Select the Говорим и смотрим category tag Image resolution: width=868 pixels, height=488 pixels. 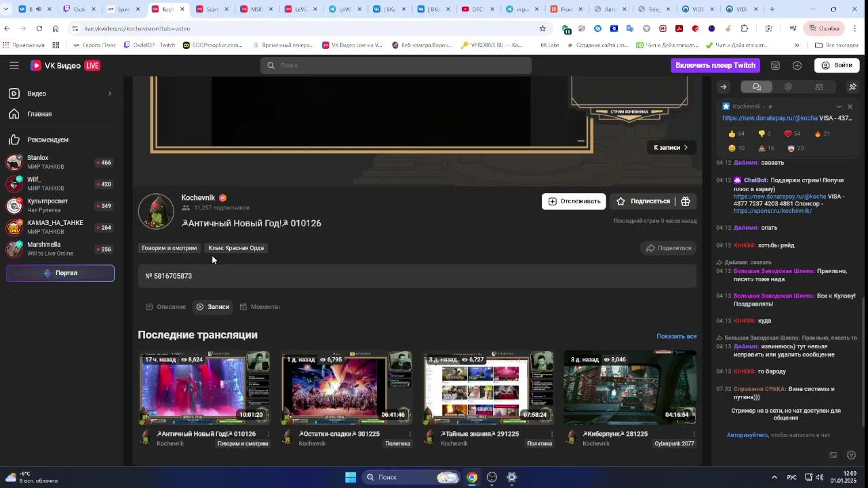[170, 248]
